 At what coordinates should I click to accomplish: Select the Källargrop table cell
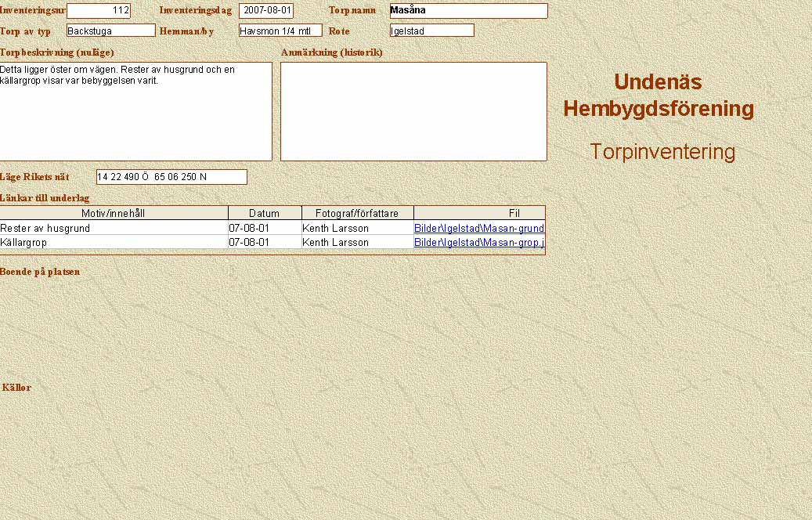point(23,243)
